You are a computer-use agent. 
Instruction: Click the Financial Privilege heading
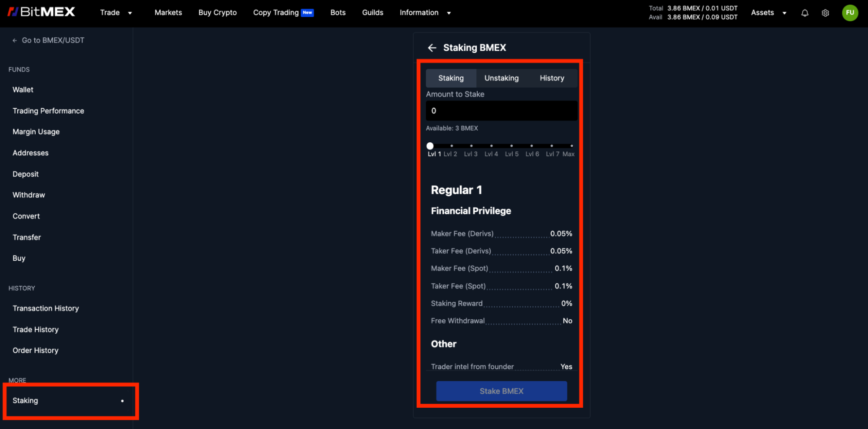coord(471,211)
